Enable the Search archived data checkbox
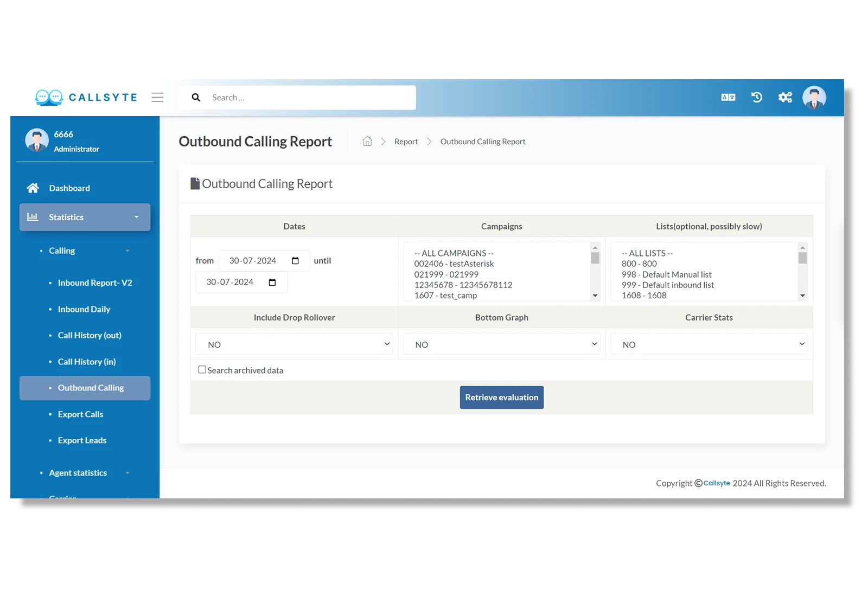Image resolution: width=868 pixels, height=609 pixels. pos(202,369)
